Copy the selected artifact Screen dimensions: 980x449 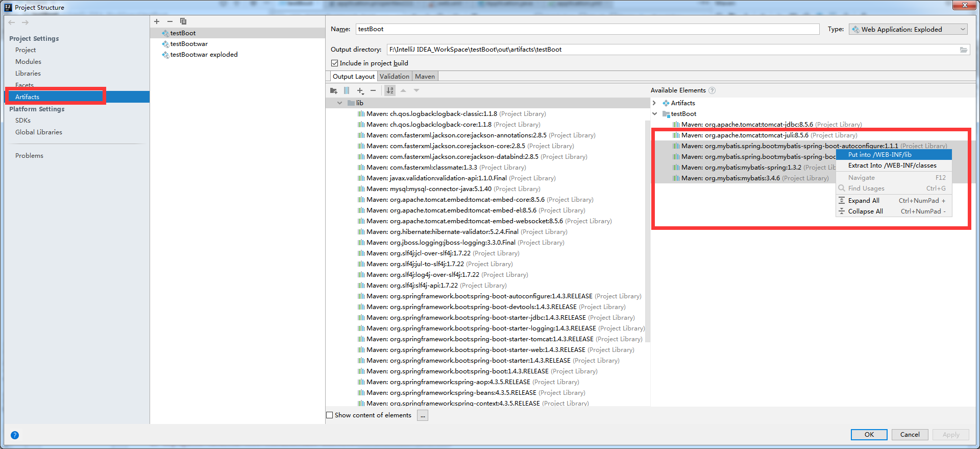click(183, 21)
